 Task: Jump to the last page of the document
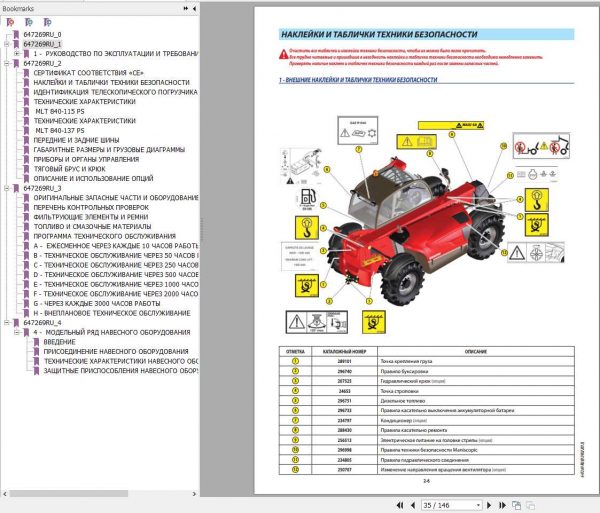(502, 505)
